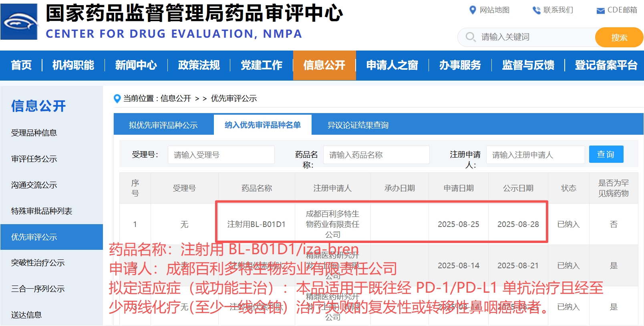Open the 网站地图 map pin icon
The image size is (644, 326).
[x=473, y=10]
